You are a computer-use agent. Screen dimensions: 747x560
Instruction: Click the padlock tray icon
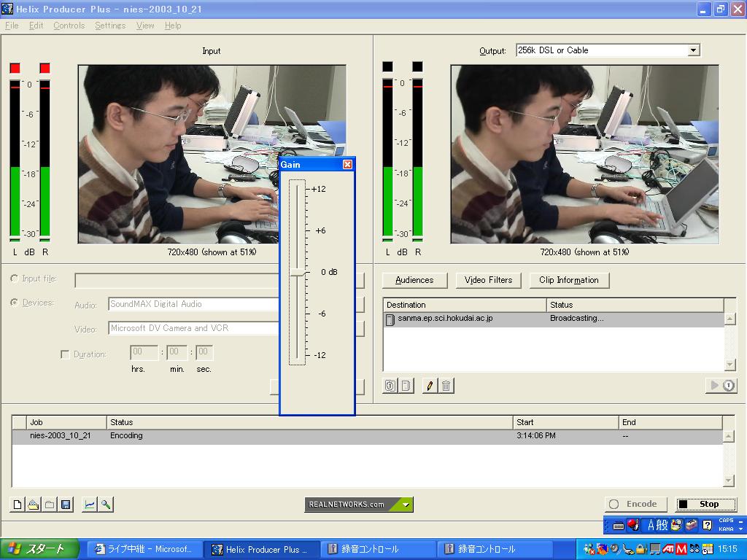(x=642, y=550)
